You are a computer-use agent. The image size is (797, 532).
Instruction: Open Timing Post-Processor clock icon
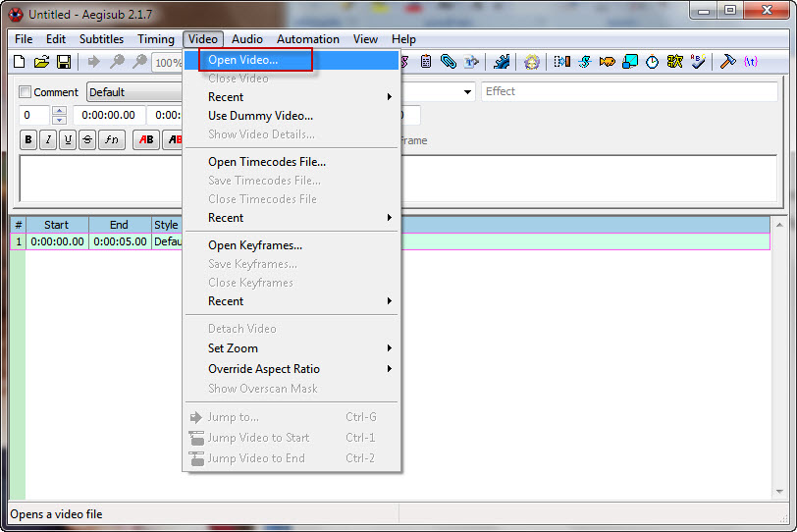coord(652,62)
